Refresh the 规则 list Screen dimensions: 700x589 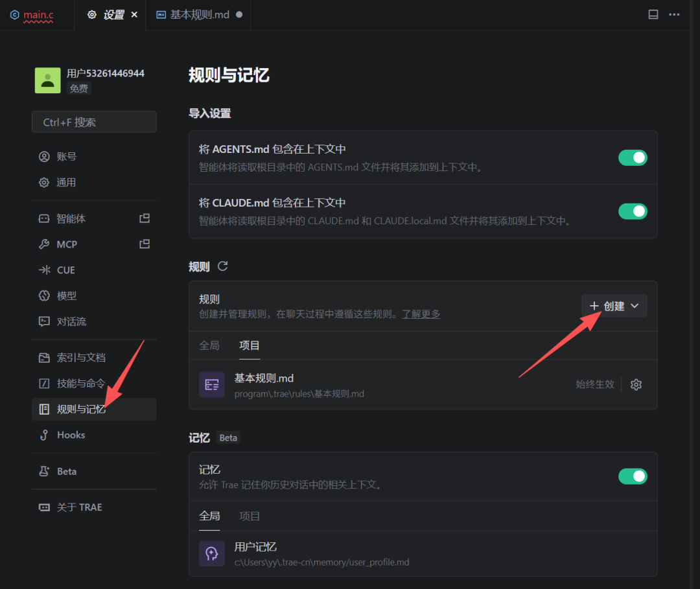222,266
